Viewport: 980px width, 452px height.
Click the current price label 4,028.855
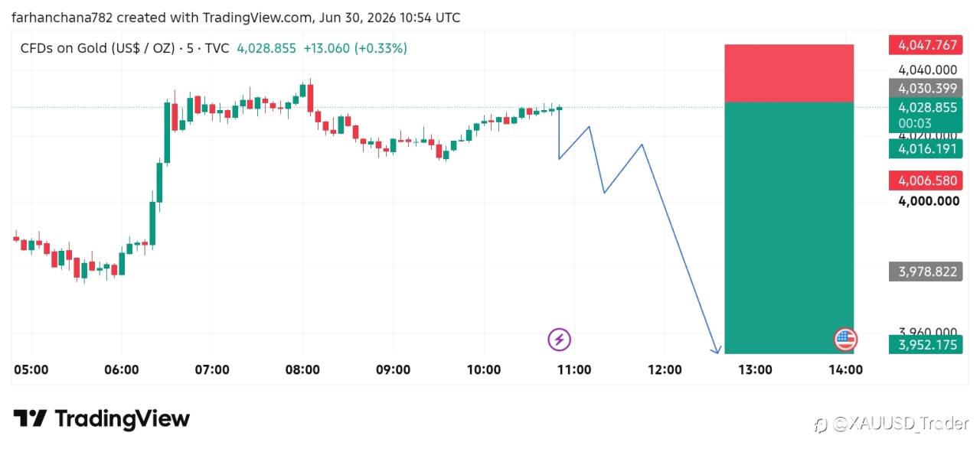click(x=924, y=108)
